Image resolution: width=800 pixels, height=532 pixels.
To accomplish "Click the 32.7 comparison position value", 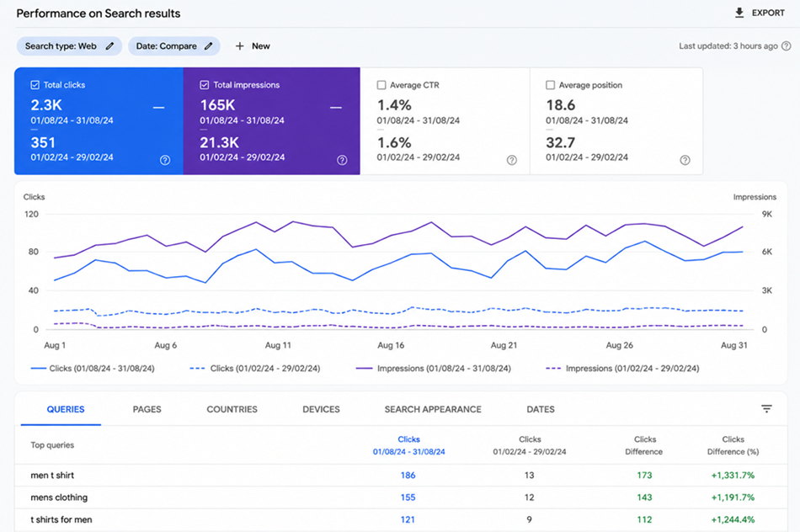I will pyautogui.click(x=560, y=143).
